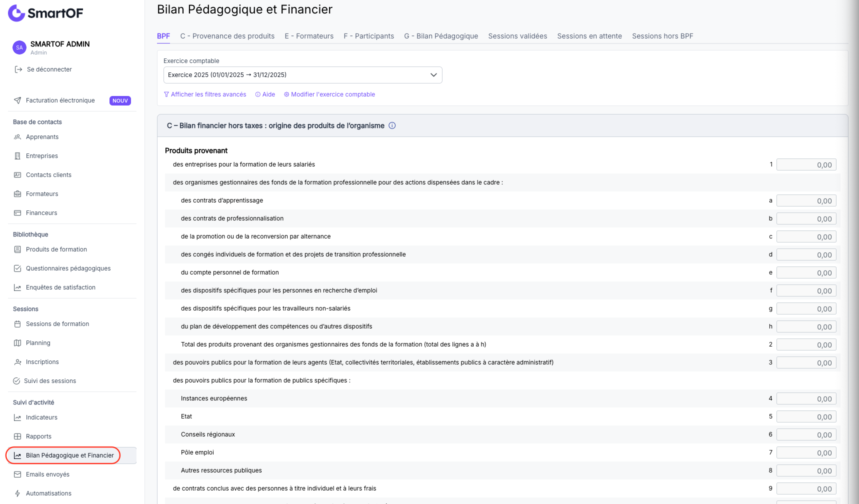Click the Produits de formation document icon
The height and width of the screenshot is (504, 859).
coord(17,249)
